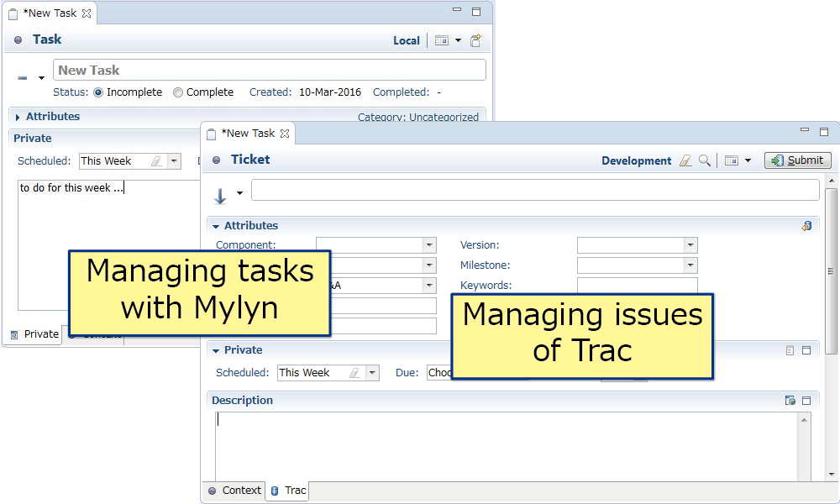Click the Ticket priority down-arrow icon
The image size is (840, 504).
point(220,196)
